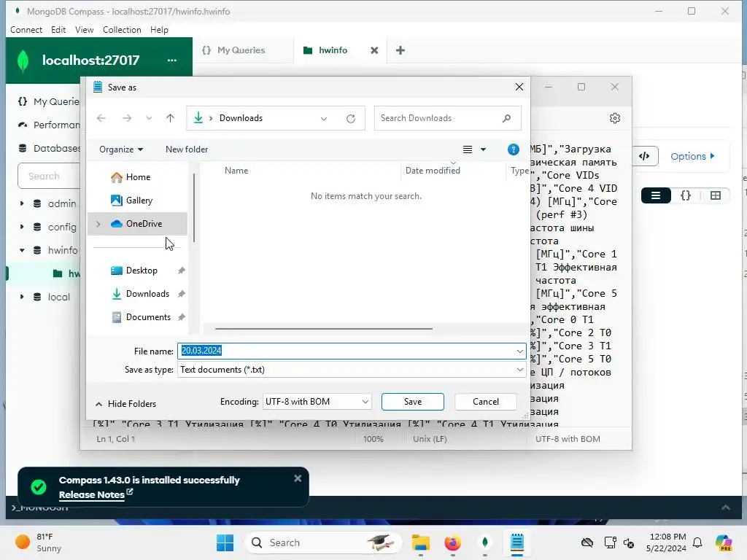747x560 pixels.
Task: Open recent locations chevron in Save as
Action: (x=149, y=118)
